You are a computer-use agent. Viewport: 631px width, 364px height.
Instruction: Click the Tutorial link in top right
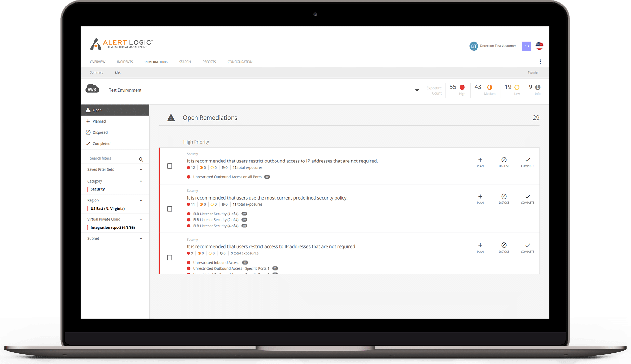pyautogui.click(x=534, y=72)
